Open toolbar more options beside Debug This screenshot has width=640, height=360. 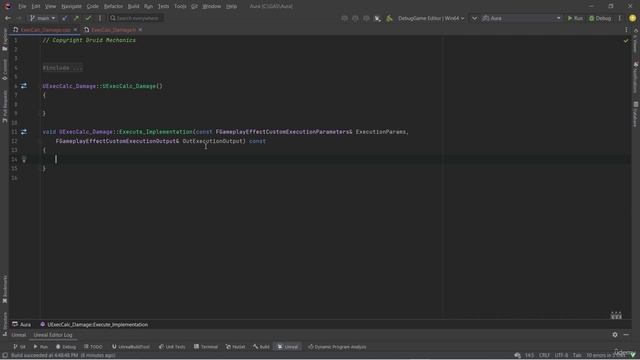click(x=620, y=18)
